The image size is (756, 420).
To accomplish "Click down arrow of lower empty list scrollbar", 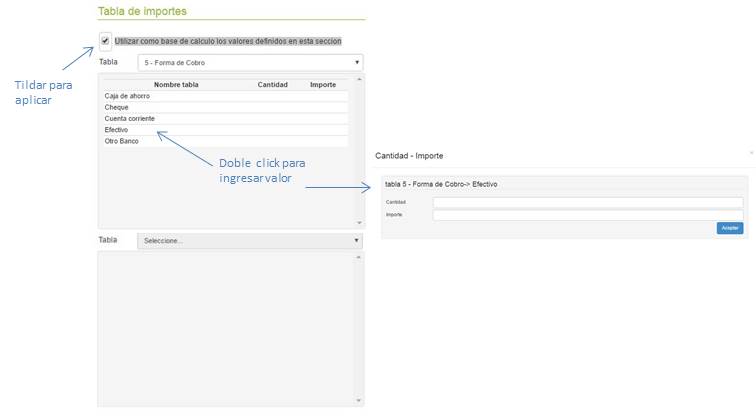I will 359,402.
